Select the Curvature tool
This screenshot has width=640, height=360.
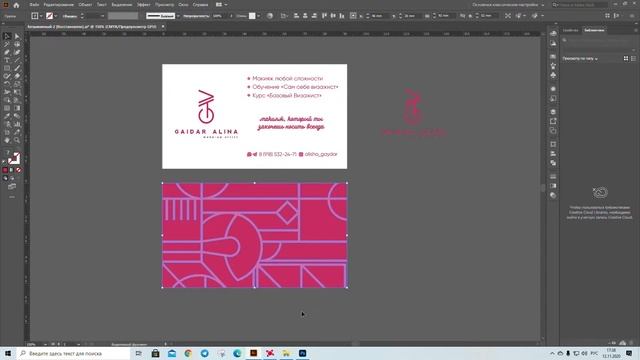tap(17, 52)
